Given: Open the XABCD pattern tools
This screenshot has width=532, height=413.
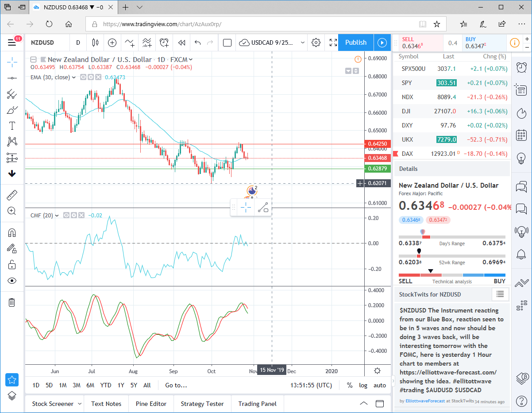Looking at the screenshot, I should point(12,142).
